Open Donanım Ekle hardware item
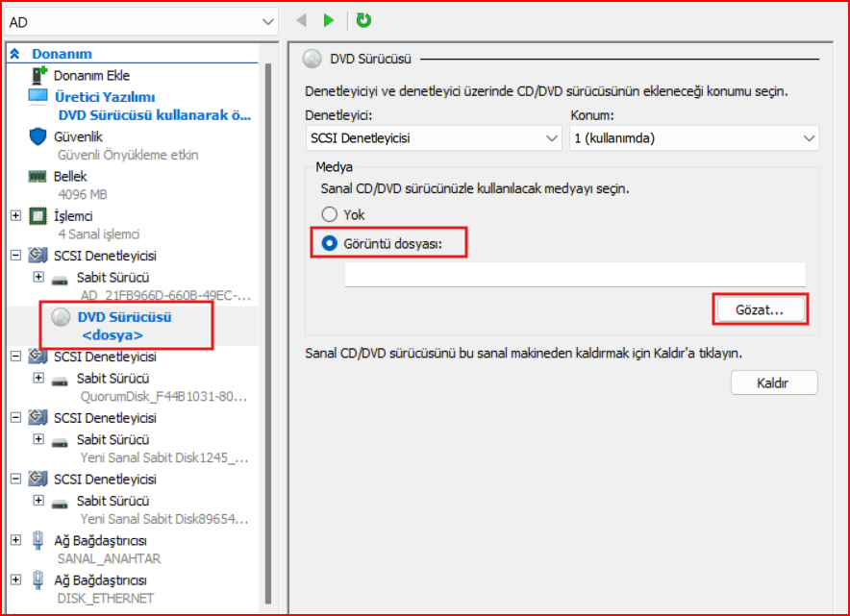This screenshot has height=616, width=850. 91,75
